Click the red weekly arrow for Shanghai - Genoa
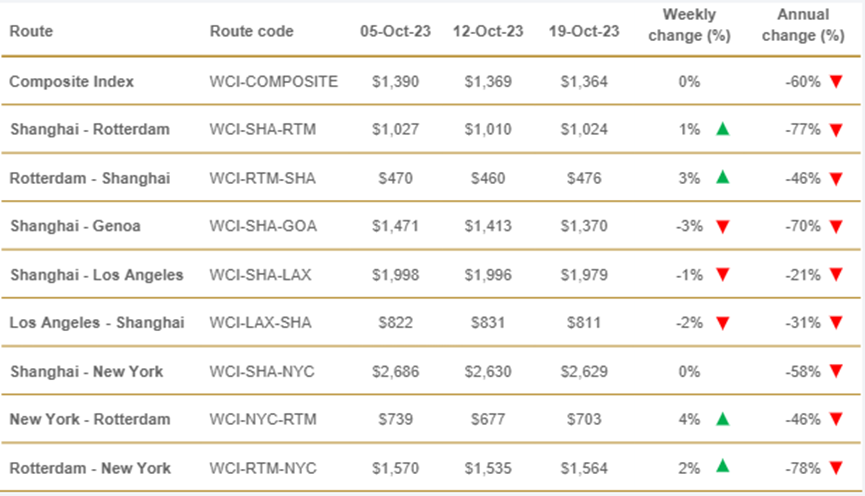The height and width of the screenshot is (496, 865). point(723,226)
